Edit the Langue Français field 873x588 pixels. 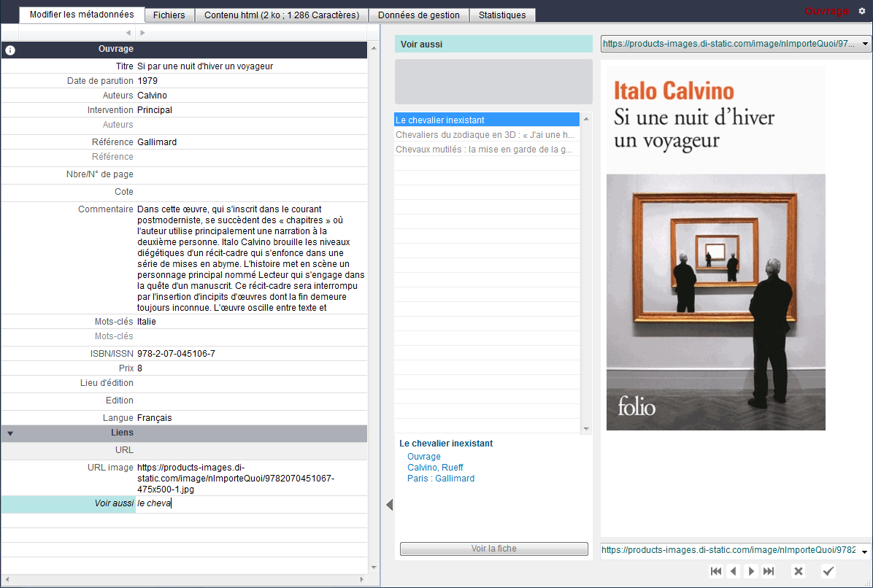click(x=252, y=418)
